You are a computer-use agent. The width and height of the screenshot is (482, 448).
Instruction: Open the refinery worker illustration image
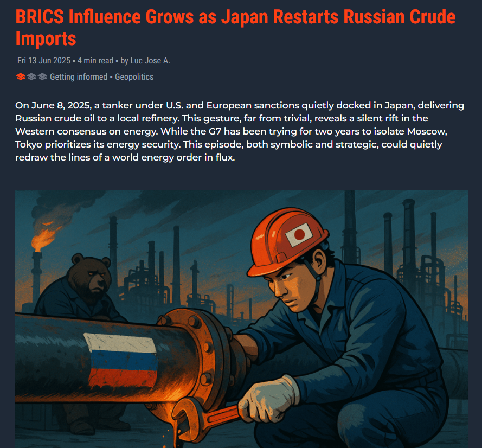(242, 319)
